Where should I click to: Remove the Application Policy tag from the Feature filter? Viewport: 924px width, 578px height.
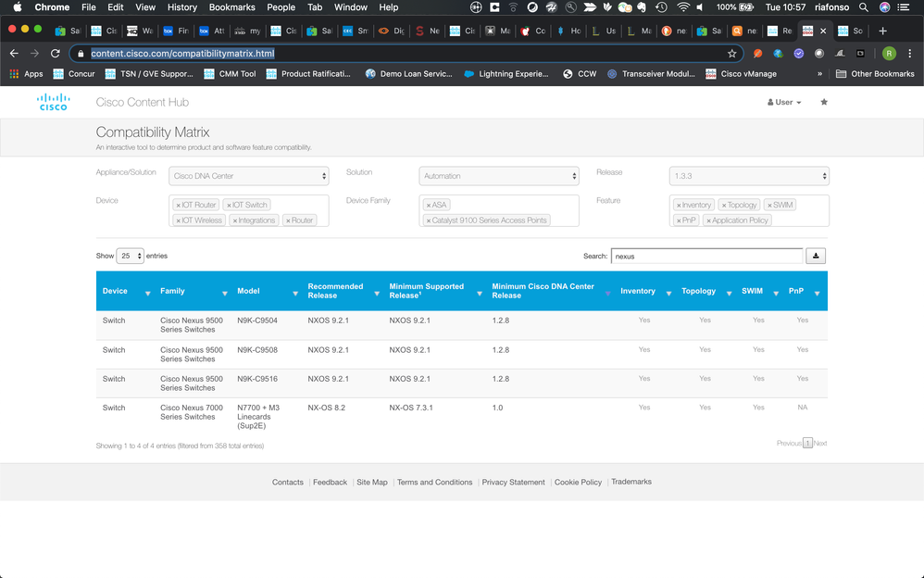click(709, 220)
